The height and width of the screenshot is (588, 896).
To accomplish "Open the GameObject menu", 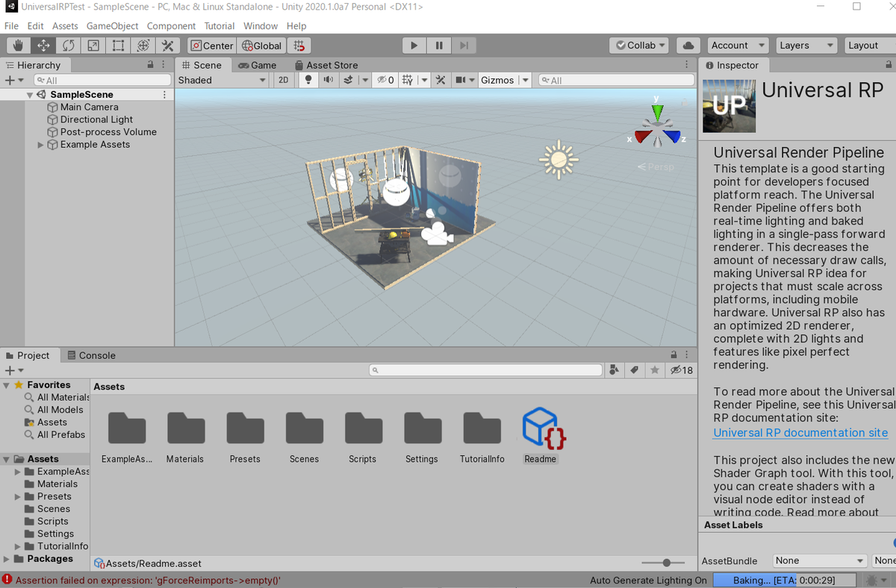I will coord(112,25).
